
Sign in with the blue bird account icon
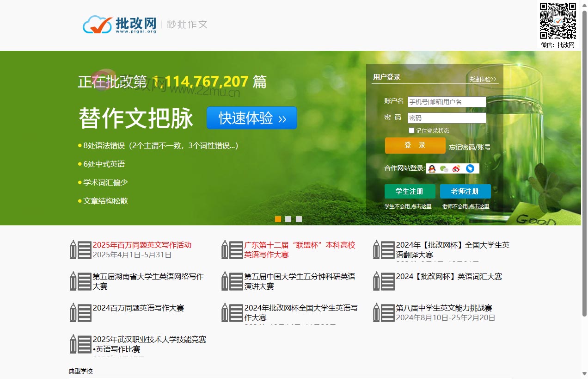(x=470, y=168)
